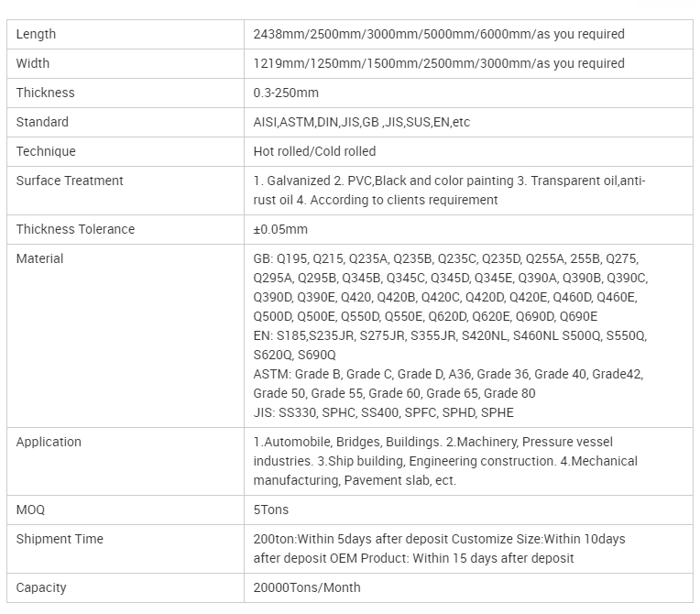This screenshot has height=614, width=700.
Task: Click the Technique label
Action: (46, 151)
